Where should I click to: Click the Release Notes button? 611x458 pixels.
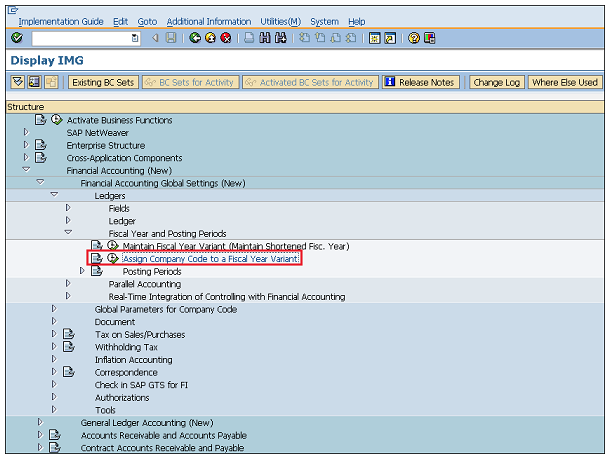pyautogui.click(x=420, y=82)
